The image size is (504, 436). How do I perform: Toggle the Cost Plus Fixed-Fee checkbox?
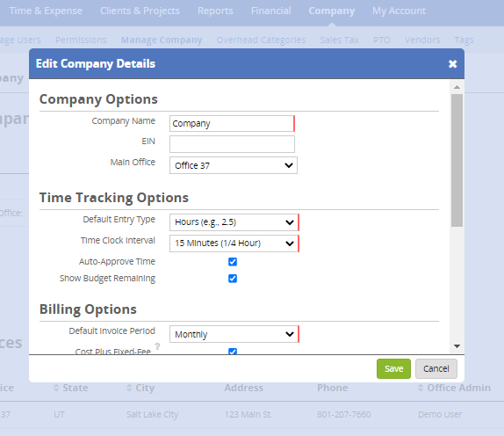[x=233, y=352]
